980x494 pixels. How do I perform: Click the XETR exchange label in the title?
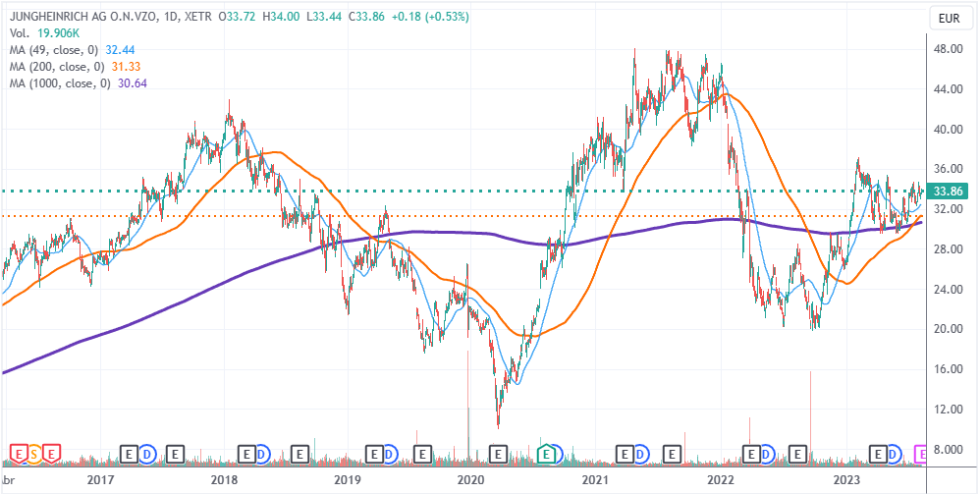point(196,18)
